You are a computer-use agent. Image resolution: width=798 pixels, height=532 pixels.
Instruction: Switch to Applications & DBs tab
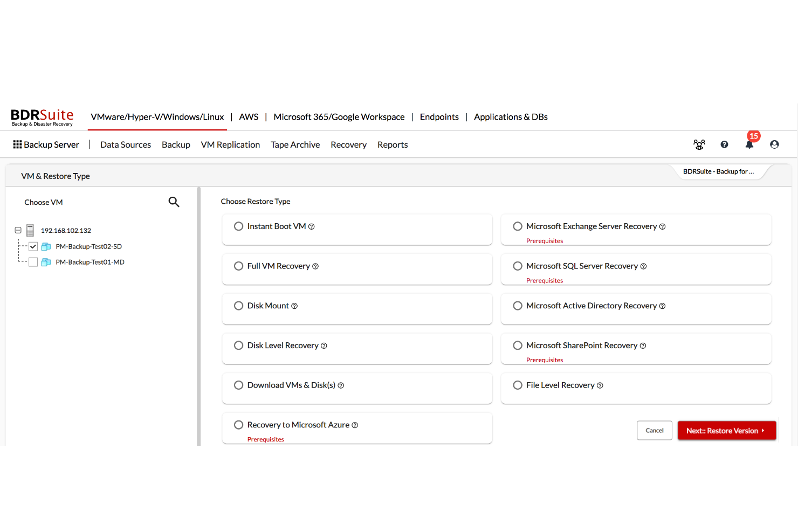pyautogui.click(x=511, y=117)
